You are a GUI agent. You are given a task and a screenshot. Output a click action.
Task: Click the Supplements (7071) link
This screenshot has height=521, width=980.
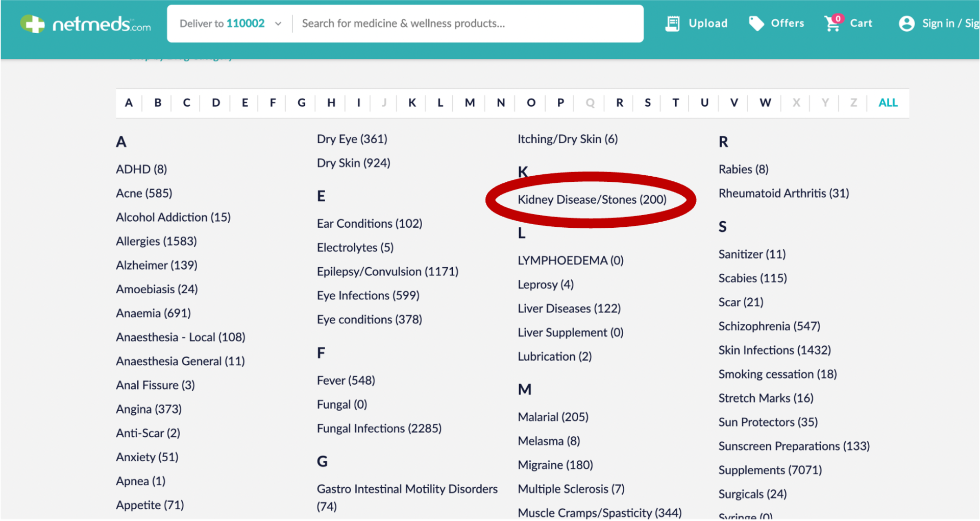[770, 470]
